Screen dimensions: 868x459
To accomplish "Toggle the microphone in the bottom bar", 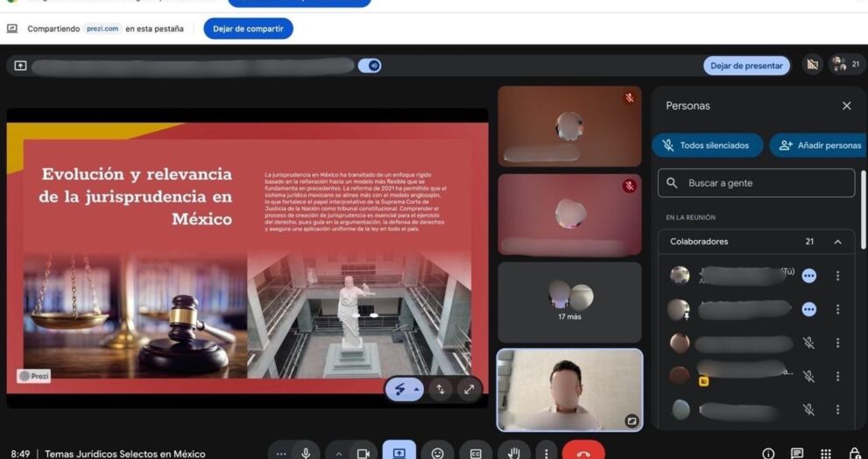I will [306, 453].
